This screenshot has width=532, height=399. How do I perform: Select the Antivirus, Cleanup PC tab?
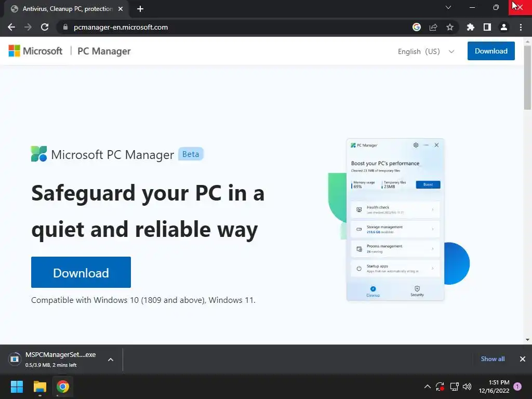tap(66, 9)
